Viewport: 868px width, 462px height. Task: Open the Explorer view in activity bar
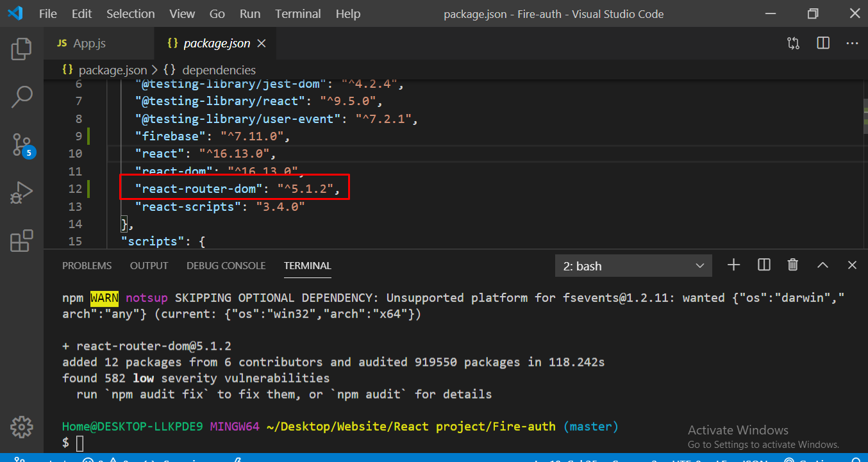pyautogui.click(x=21, y=49)
